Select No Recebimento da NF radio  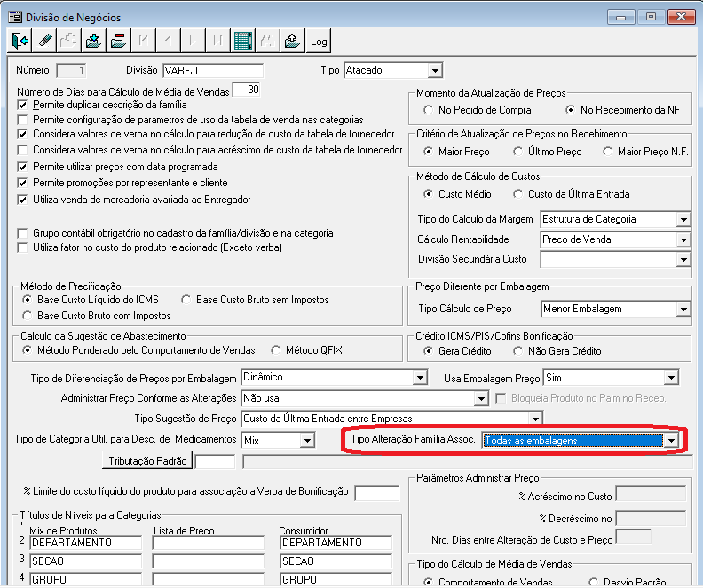click(x=570, y=110)
